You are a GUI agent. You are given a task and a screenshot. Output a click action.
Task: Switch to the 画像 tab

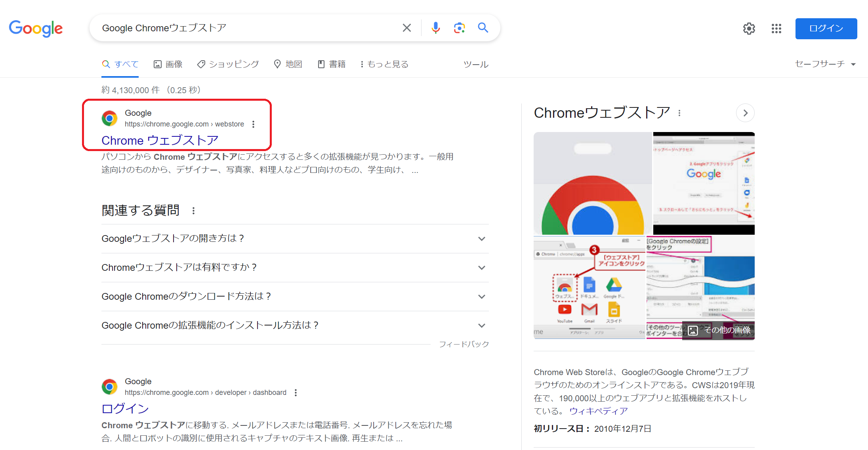tap(168, 64)
